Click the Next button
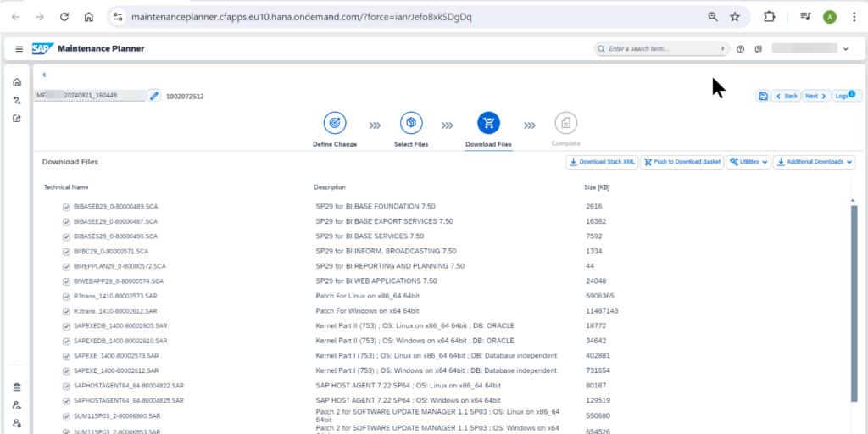 tap(816, 96)
